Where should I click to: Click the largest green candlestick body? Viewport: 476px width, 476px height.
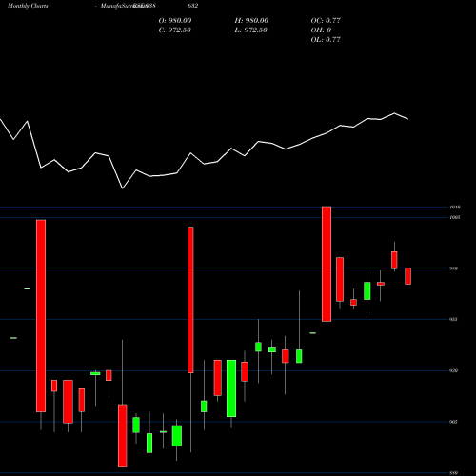[231, 388]
